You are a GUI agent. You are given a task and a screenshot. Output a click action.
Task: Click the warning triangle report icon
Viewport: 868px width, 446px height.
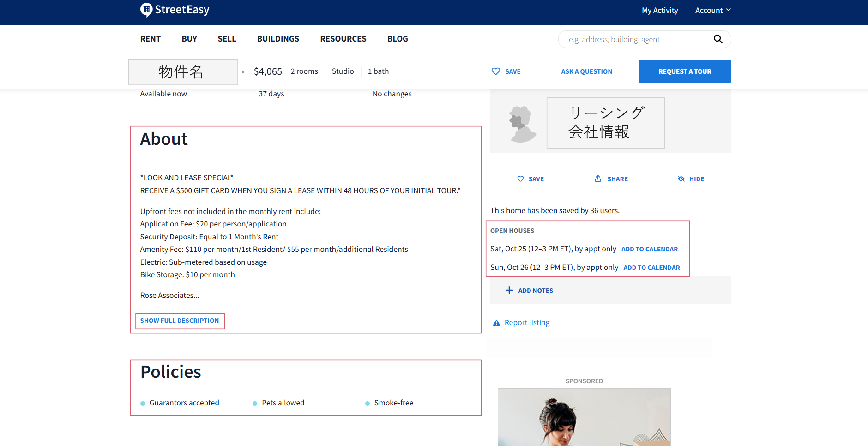click(497, 323)
